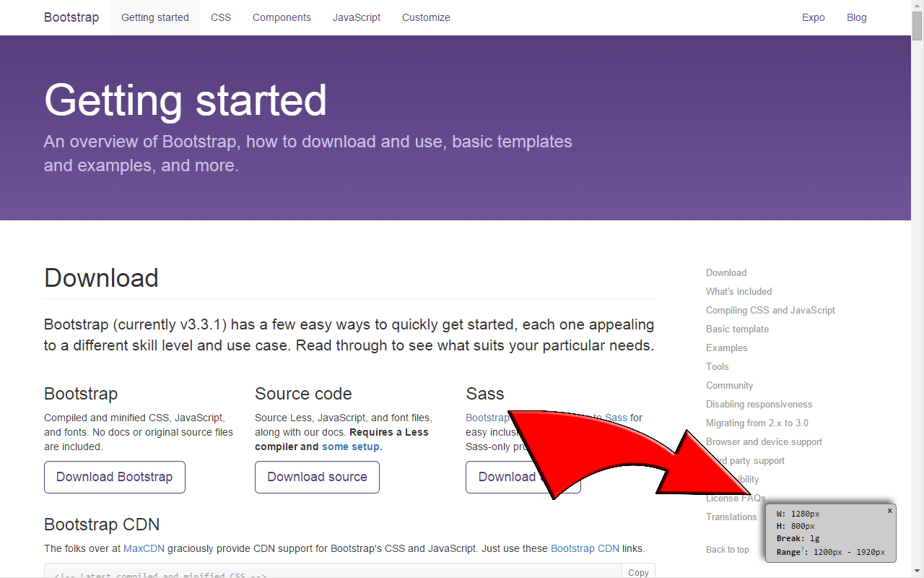This screenshot has height=578, width=924.
Task: Visit the Expo link in navbar
Action: tap(814, 17)
